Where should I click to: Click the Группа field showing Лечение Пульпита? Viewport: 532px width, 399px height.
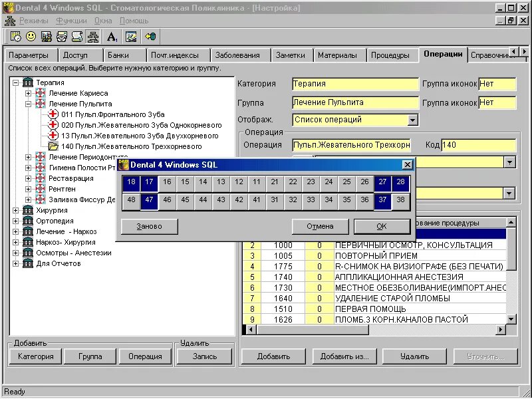pyautogui.click(x=355, y=102)
